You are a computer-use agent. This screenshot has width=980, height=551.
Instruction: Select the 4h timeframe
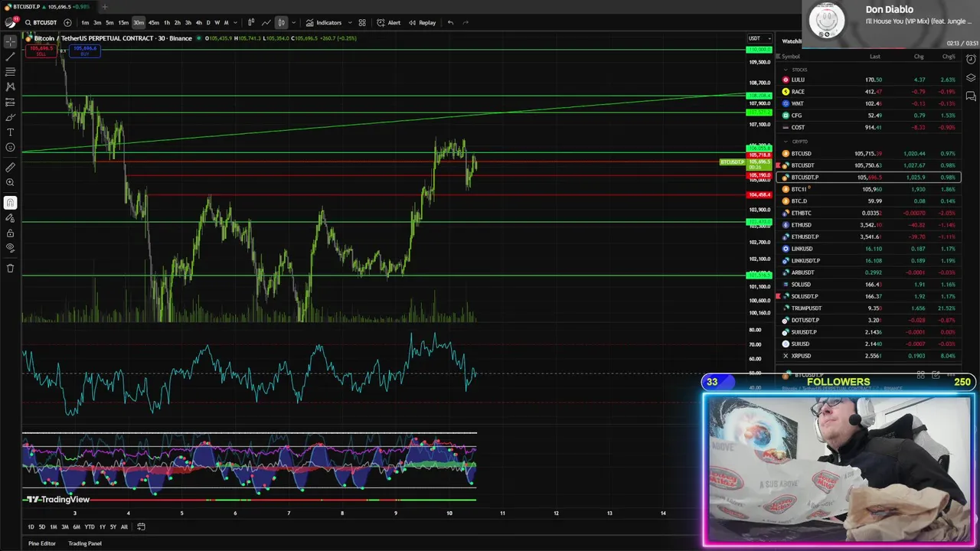[x=198, y=22]
